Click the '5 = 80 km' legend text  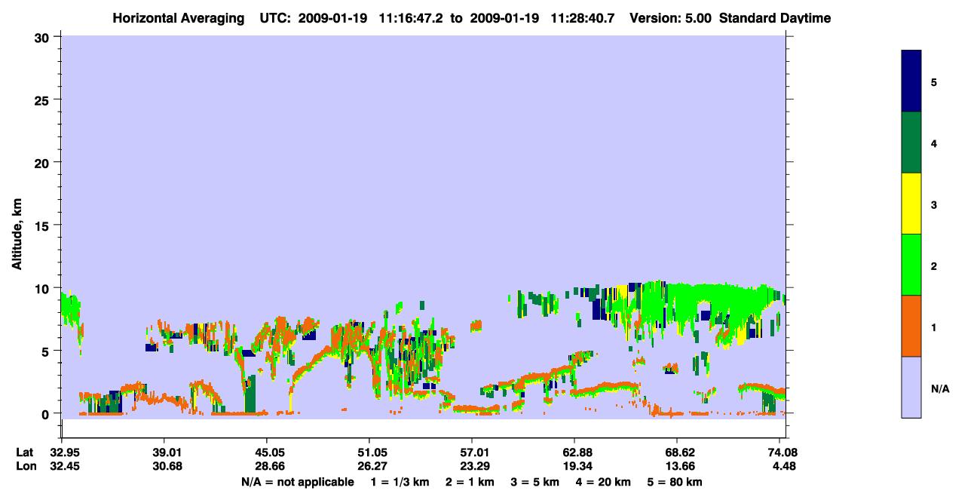point(675,482)
